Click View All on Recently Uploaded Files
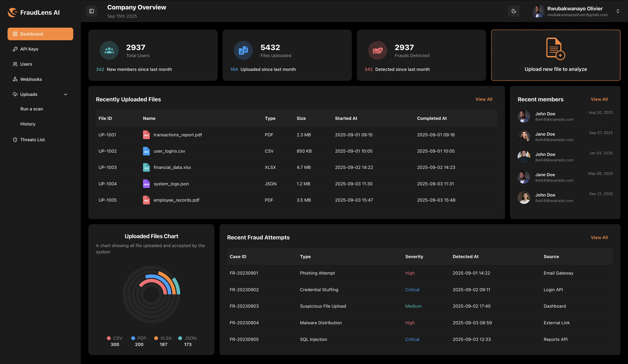The height and width of the screenshot is (364, 628). pyautogui.click(x=484, y=99)
